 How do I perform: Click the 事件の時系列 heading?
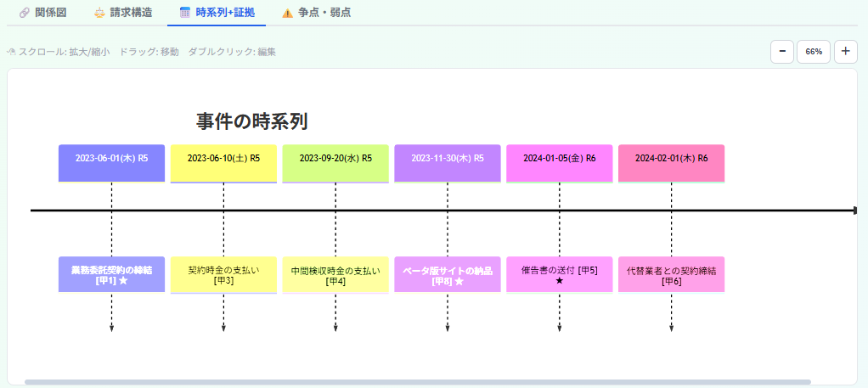(252, 121)
